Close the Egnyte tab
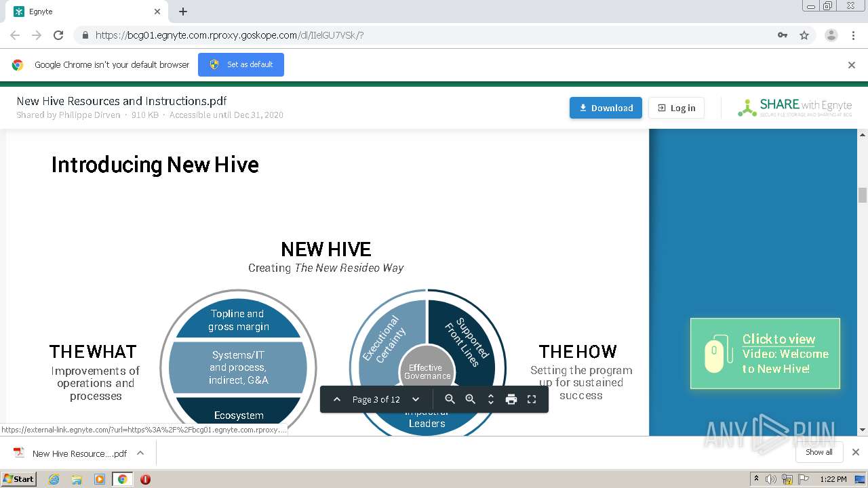Viewport: 868px width, 488px height. [x=157, y=12]
